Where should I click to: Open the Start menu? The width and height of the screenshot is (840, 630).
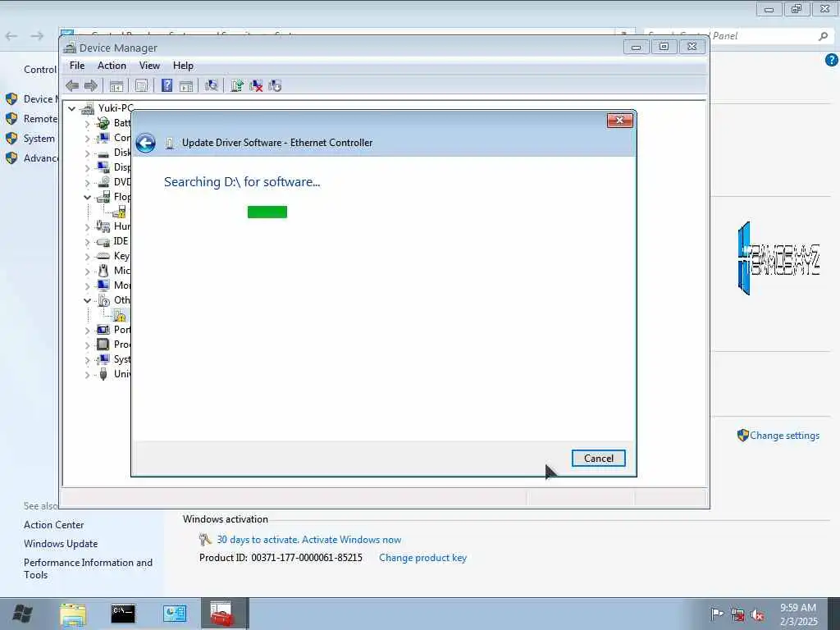click(22, 614)
